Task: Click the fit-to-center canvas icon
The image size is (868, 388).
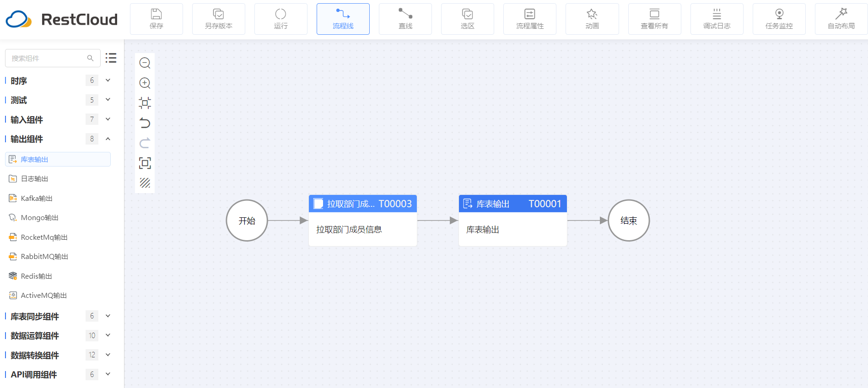Action: point(145,103)
